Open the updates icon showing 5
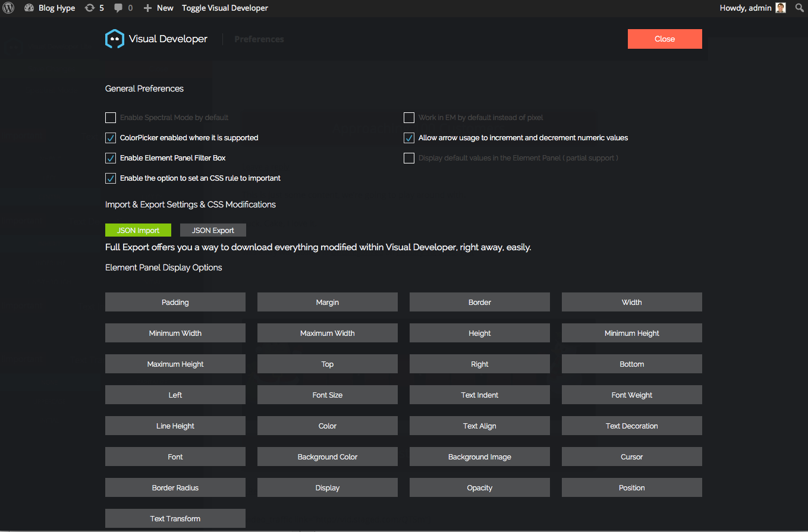The image size is (808, 532). click(x=90, y=8)
